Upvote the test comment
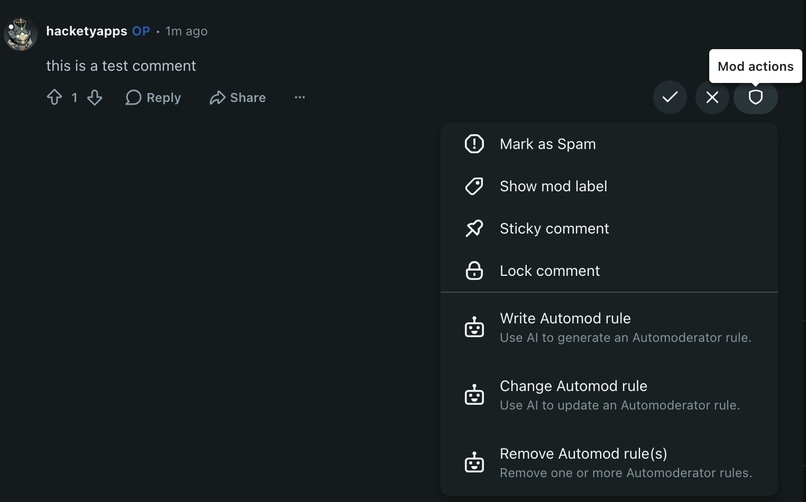Image resolution: width=806 pixels, height=502 pixels. [54, 97]
